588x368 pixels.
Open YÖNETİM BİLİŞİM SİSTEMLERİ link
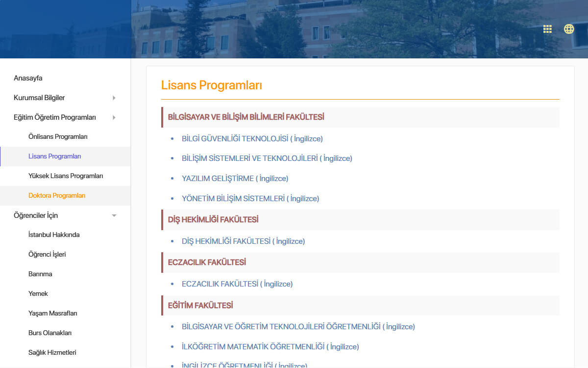[x=250, y=199]
